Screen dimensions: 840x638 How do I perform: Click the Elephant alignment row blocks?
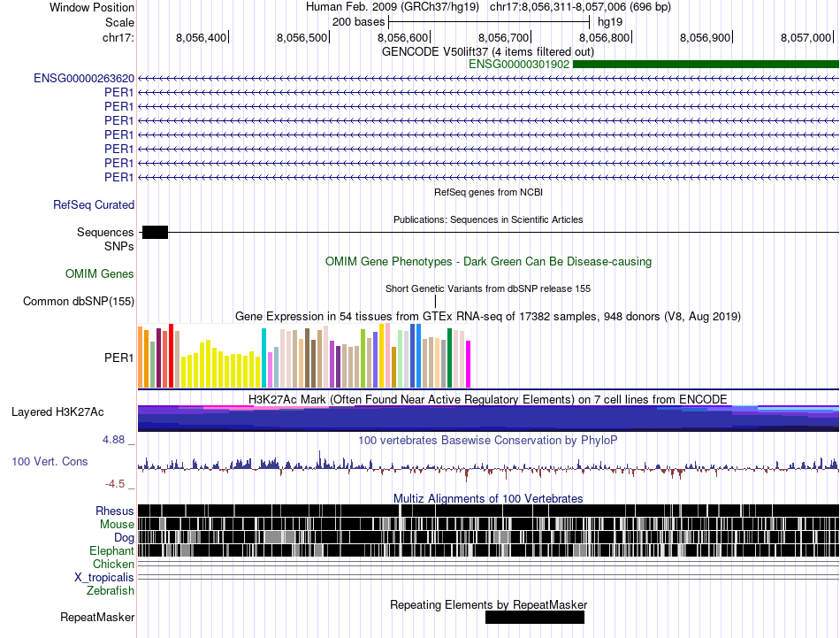488,550
